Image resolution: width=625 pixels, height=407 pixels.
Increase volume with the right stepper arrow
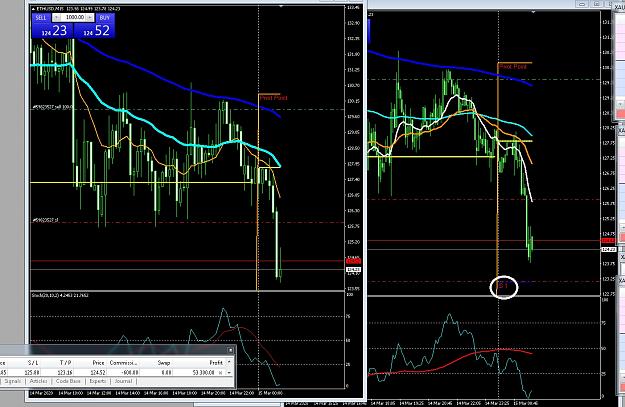click(x=90, y=18)
